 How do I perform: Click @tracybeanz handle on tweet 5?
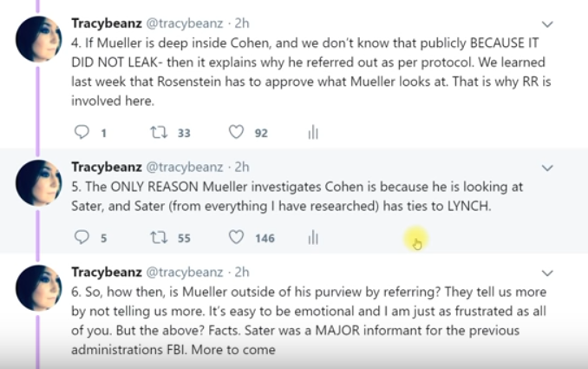coord(180,167)
